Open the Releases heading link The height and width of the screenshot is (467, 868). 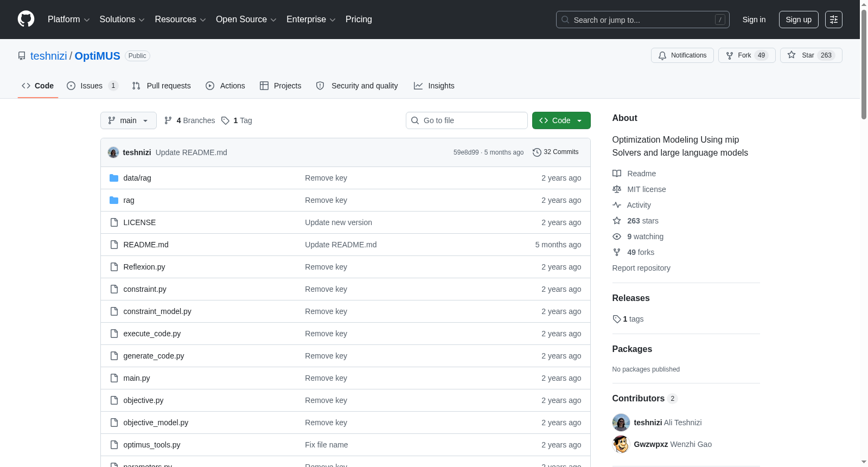(x=631, y=298)
